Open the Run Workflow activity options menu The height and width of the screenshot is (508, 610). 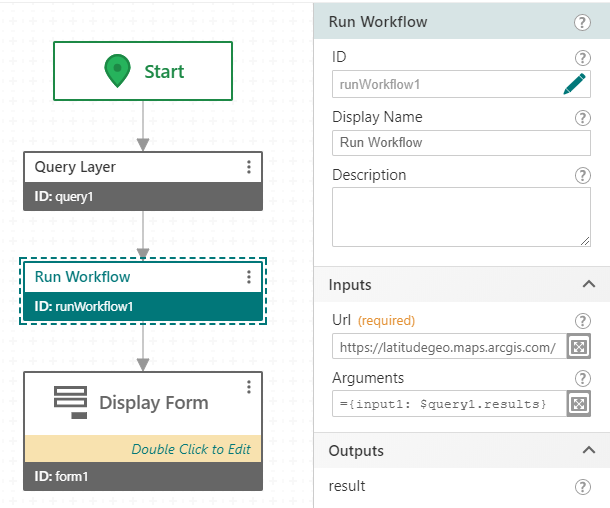[249, 278]
